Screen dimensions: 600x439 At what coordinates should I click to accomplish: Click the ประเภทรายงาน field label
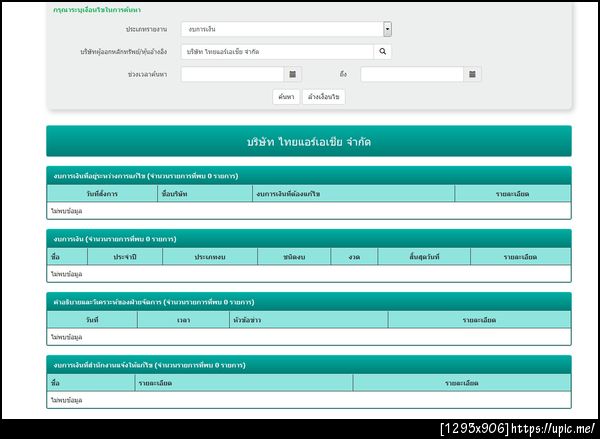tap(146, 29)
